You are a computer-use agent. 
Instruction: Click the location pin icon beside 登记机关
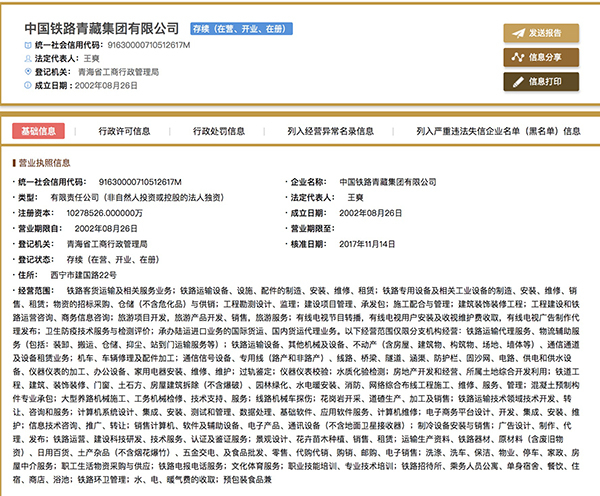[28, 72]
